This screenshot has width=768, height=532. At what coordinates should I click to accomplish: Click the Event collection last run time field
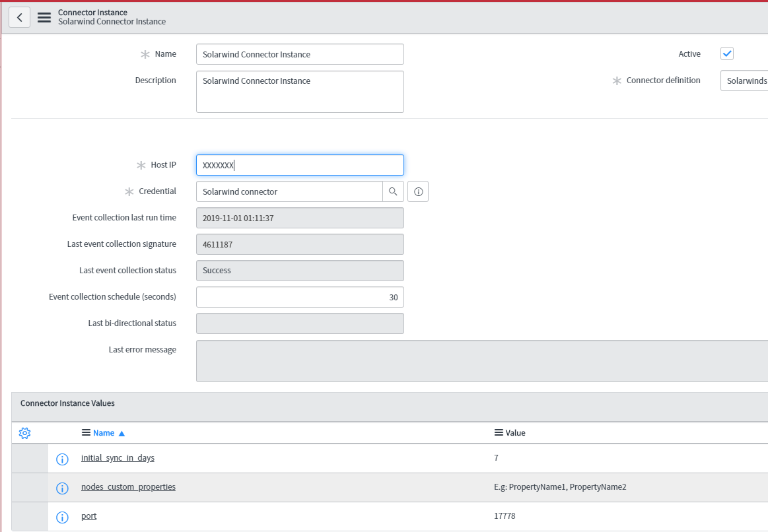click(x=300, y=218)
